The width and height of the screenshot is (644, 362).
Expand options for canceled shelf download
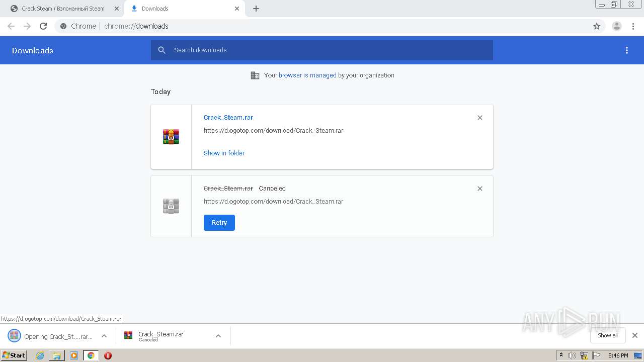[218, 336]
